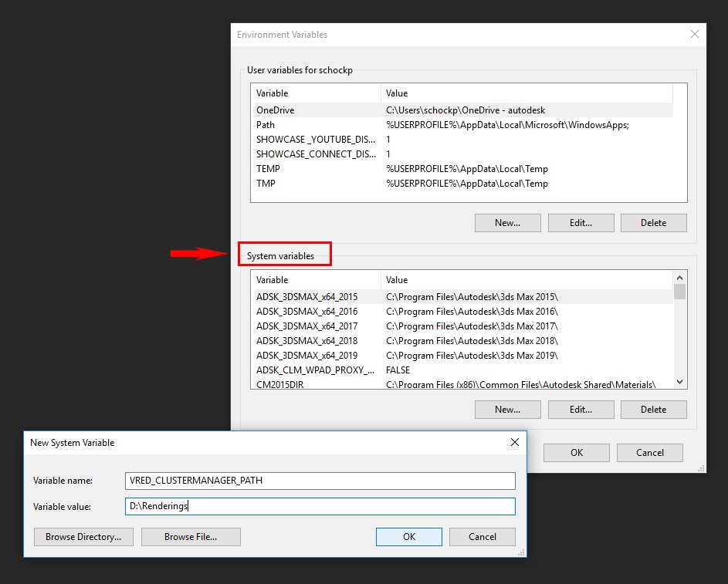Click New under System variables section

pos(507,409)
